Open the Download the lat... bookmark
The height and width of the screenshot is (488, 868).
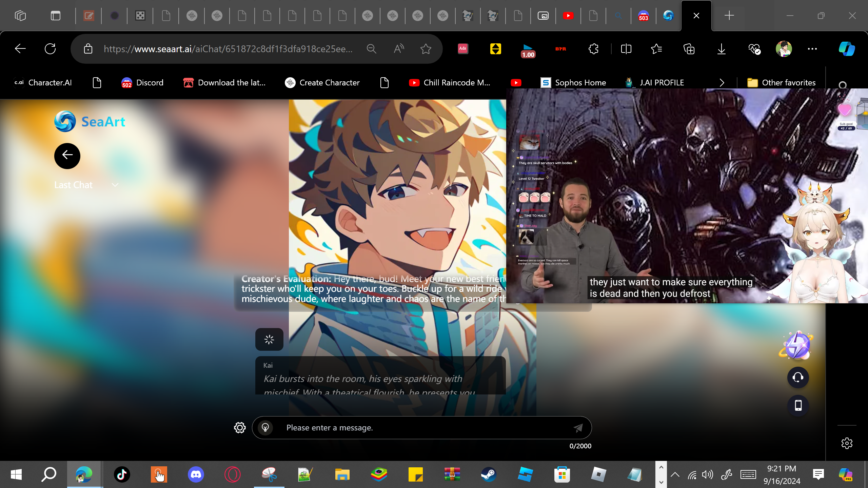point(224,83)
